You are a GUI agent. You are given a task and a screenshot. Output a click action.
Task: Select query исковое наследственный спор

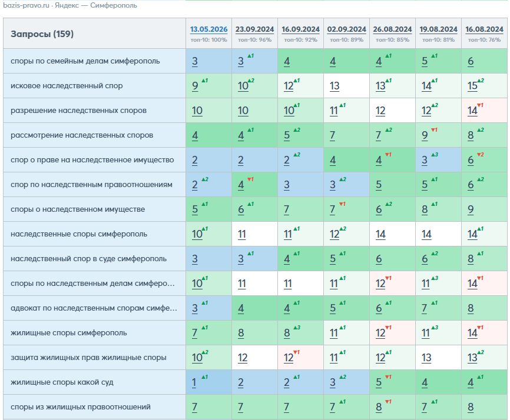pyautogui.click(x=67, y=86)
